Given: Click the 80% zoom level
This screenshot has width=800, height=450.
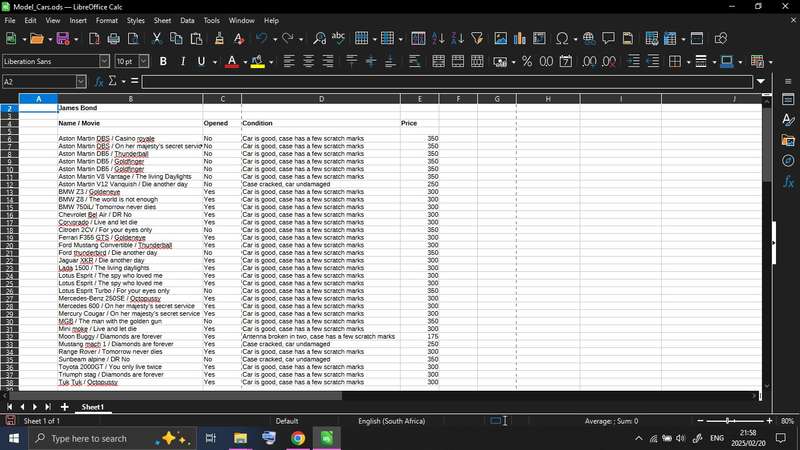Looking at the screenshot, I should coord(787,421).
